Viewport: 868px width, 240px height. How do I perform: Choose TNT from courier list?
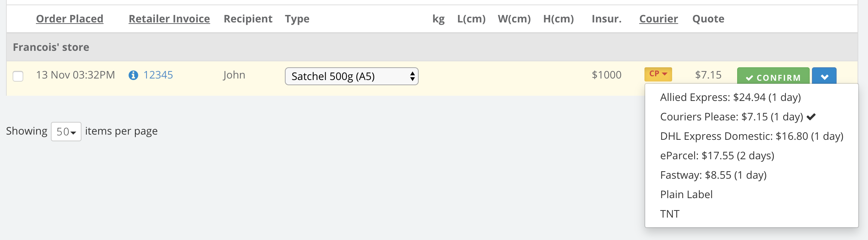coord(670,214)
